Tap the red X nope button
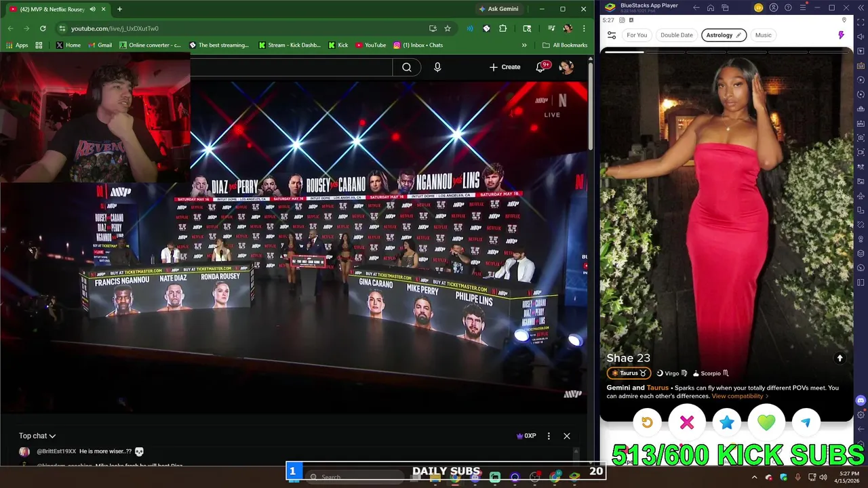 click(x=687, y=422)
